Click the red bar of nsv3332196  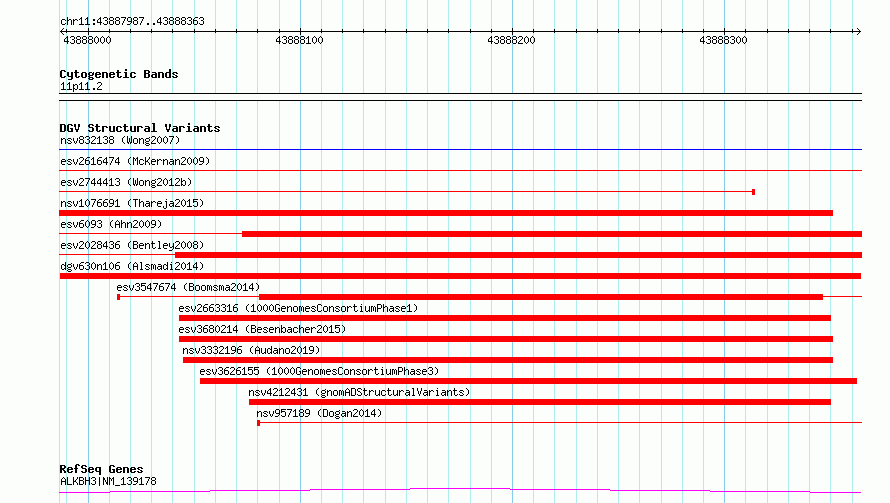(x=508, y=360)
